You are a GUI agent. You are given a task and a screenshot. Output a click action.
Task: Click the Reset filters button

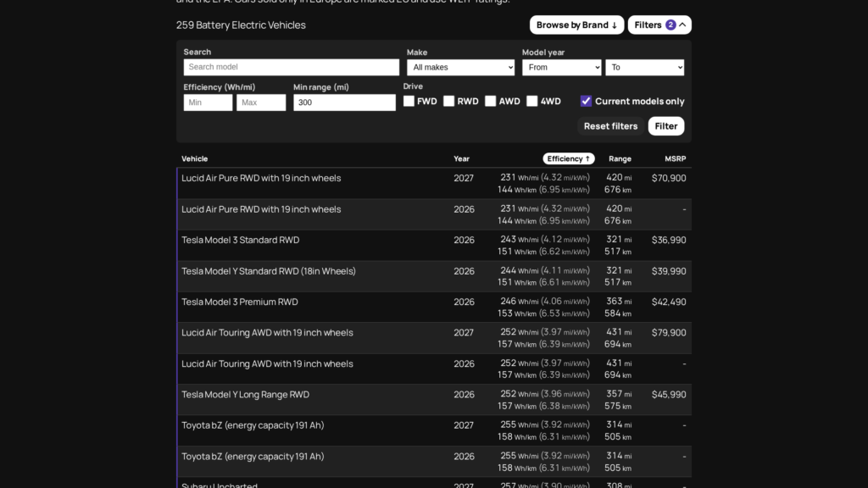pyautogui.click(x=610, y=126)
